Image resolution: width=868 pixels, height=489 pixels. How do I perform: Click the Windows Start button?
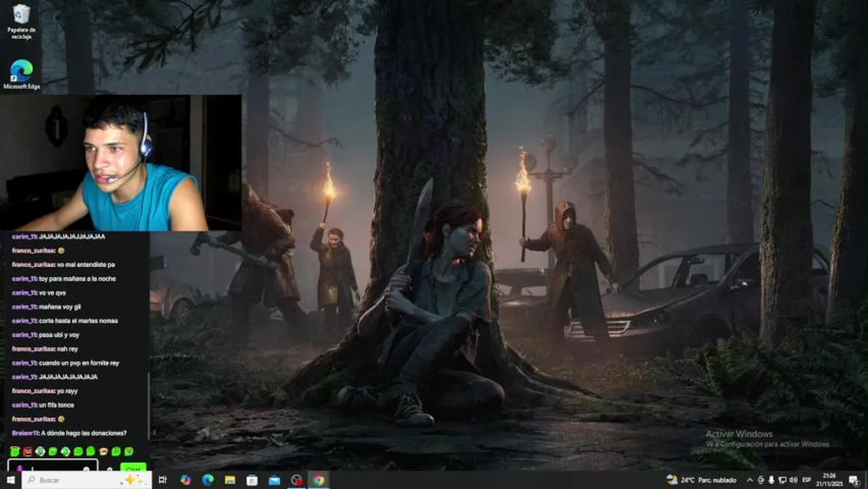(x=10, y=480)
